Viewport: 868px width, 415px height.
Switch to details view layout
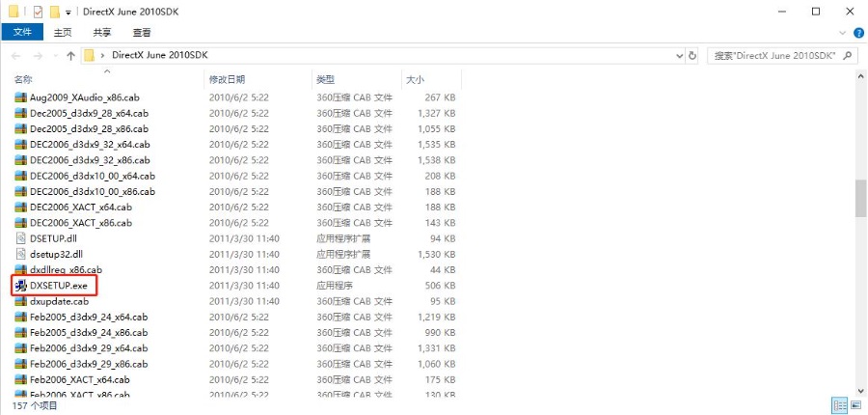pyautogui.click(x=840, y=405)
